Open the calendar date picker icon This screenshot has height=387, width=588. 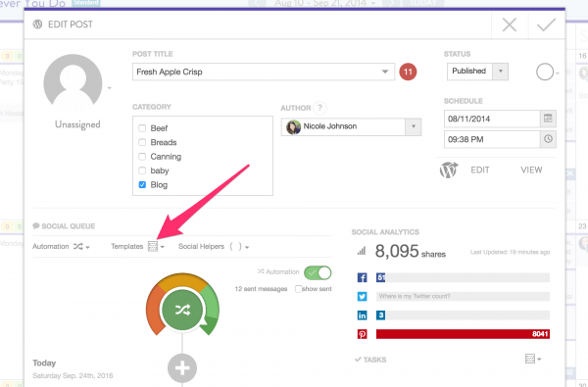point(548,119)
